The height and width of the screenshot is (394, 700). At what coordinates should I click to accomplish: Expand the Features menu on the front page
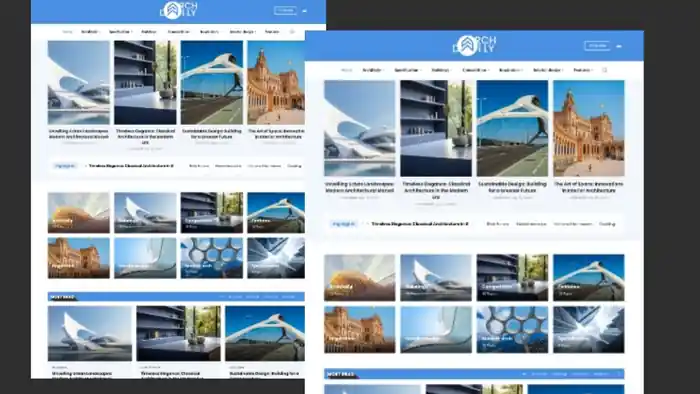pos(583,70)
